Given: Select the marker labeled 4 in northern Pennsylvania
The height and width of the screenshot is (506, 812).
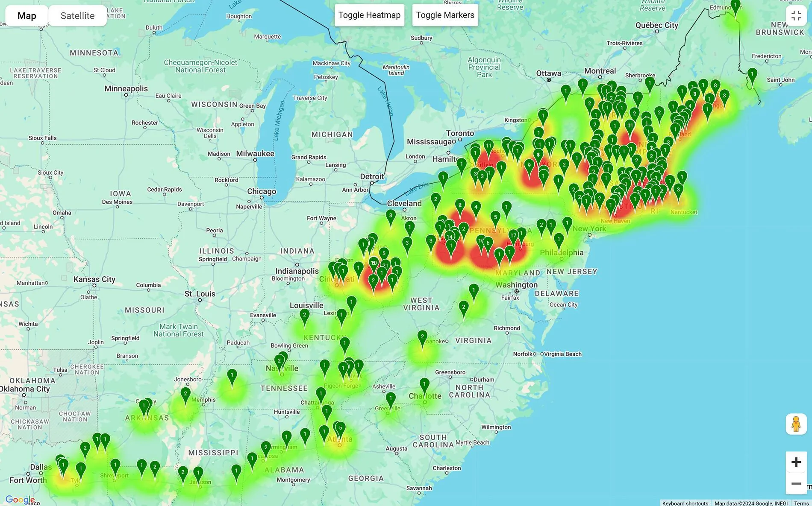Looking at the screenshot, I should click(476, 210).
